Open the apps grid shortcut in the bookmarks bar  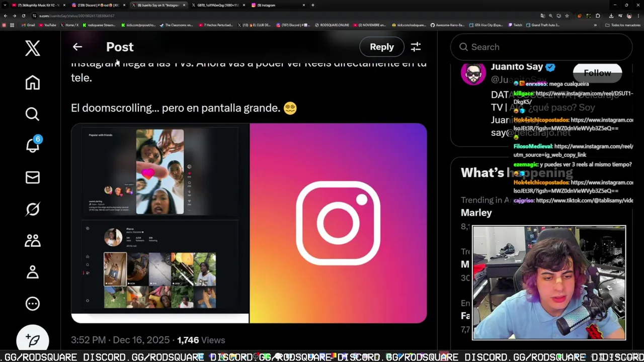tap(12, 25)
